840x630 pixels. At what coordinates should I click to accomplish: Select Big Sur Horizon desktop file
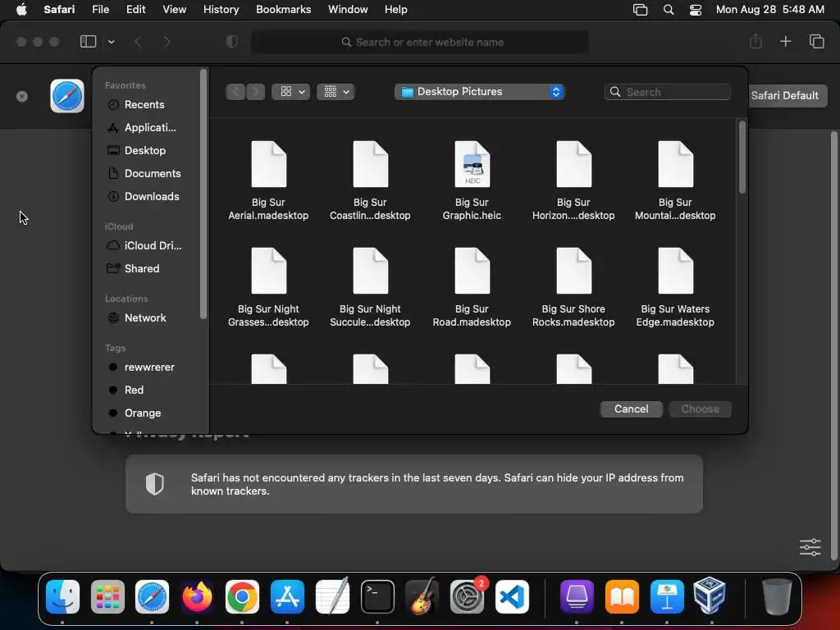pyautogui.click(x=573, y=180)
